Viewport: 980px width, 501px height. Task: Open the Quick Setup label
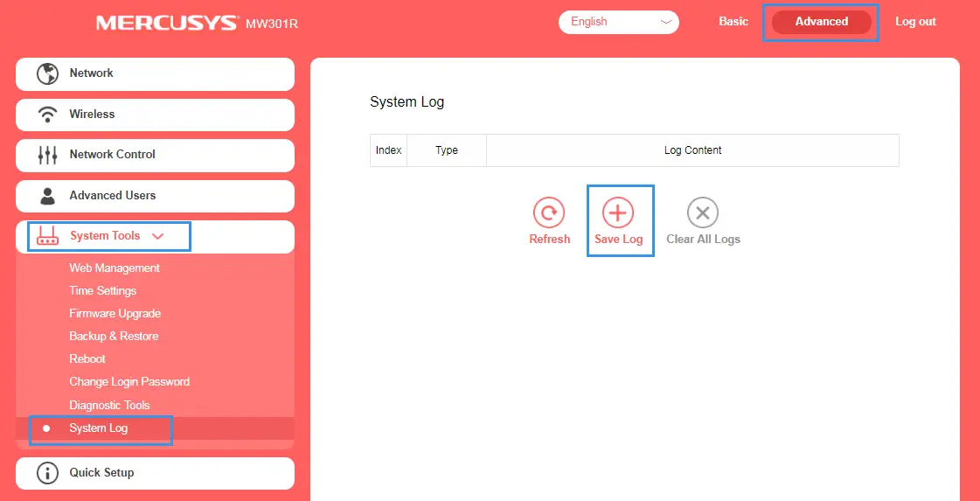[x=101, y=473]
